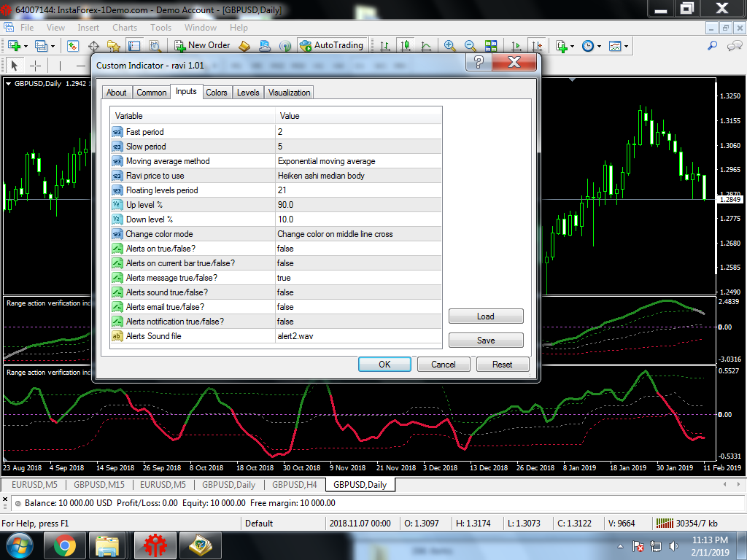Switch chart to candlesticks icon
Viewport: 747px width, 560px height.
(x=406, y=46)
